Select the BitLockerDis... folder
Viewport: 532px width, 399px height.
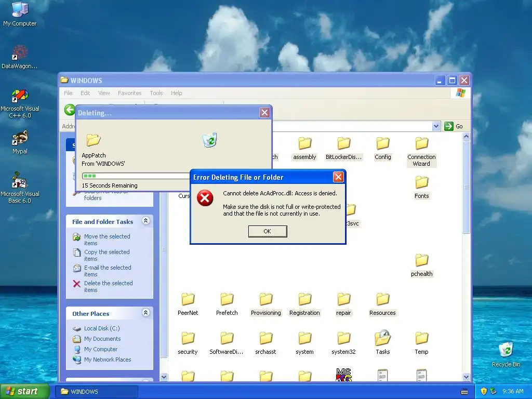(343, 148)
